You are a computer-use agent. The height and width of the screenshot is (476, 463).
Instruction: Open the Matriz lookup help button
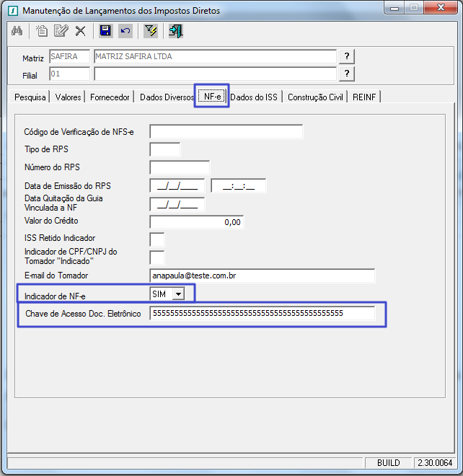click(347, 57)
